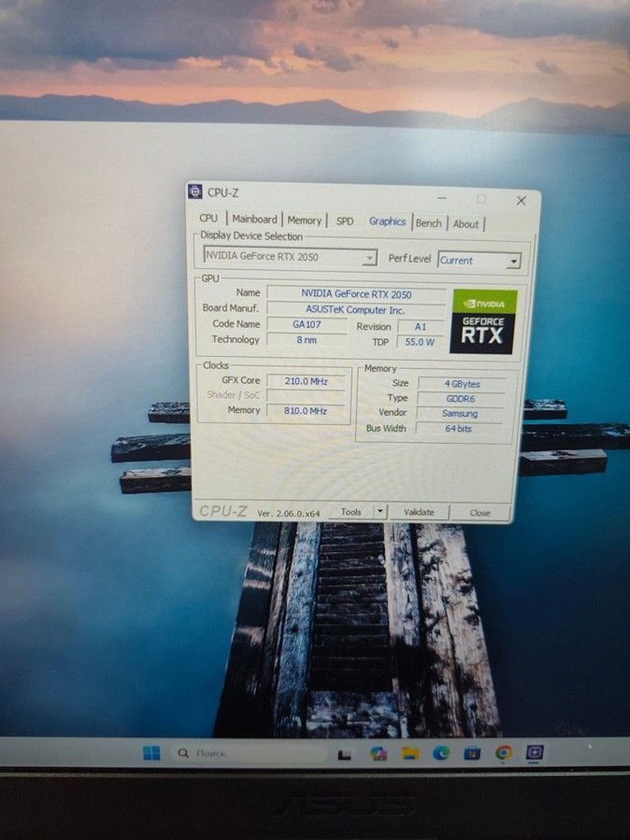
Task: Click the TDP value 55.0 W
Action: [x=420, y=342]
